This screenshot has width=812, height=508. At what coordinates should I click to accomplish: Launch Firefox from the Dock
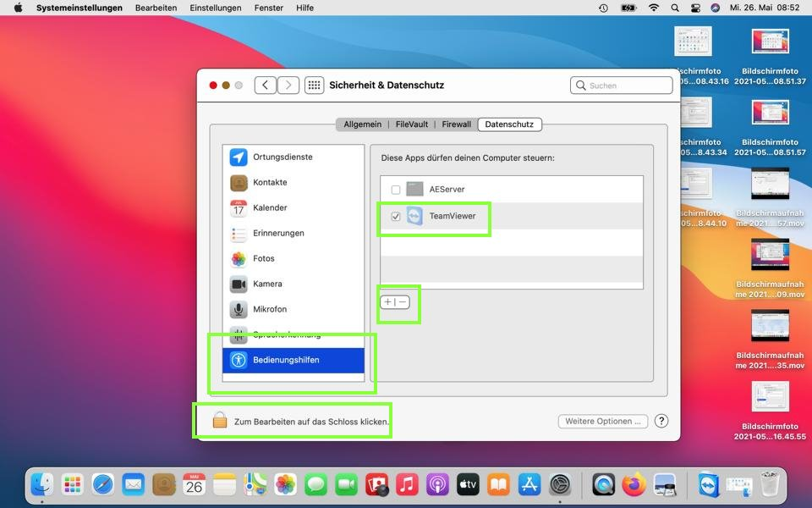coord(634,485)
